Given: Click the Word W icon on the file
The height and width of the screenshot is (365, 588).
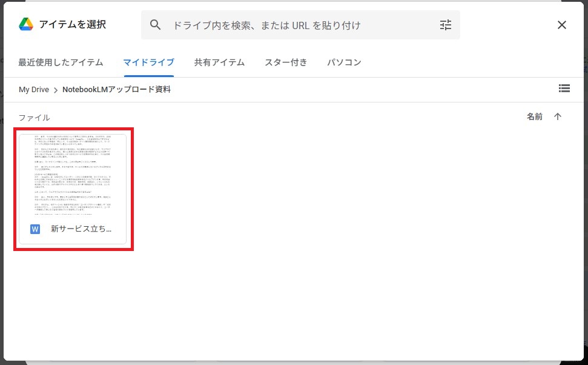Looking at the screenshot, I should click(35, 229).
